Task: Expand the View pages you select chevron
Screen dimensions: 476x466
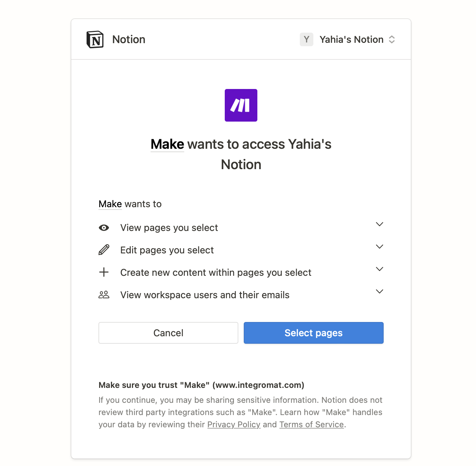Action: click(x=380, y=224)
